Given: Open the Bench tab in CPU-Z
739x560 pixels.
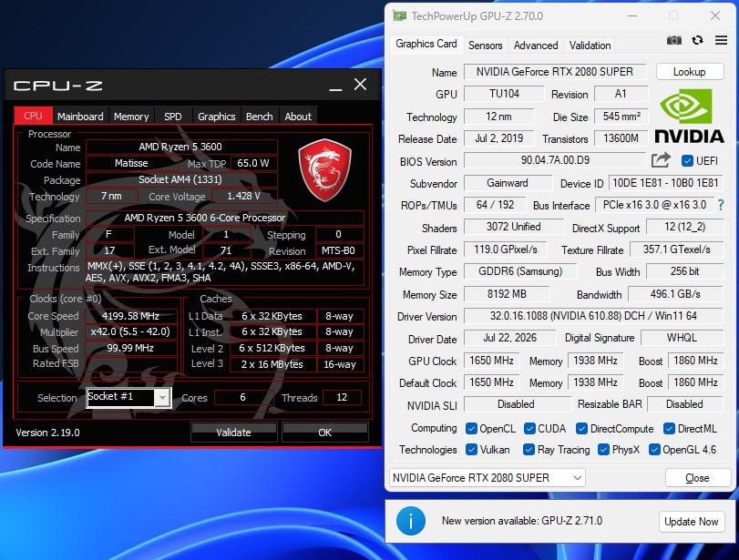Looking at the screenshot, I should (x=259, y=117).
